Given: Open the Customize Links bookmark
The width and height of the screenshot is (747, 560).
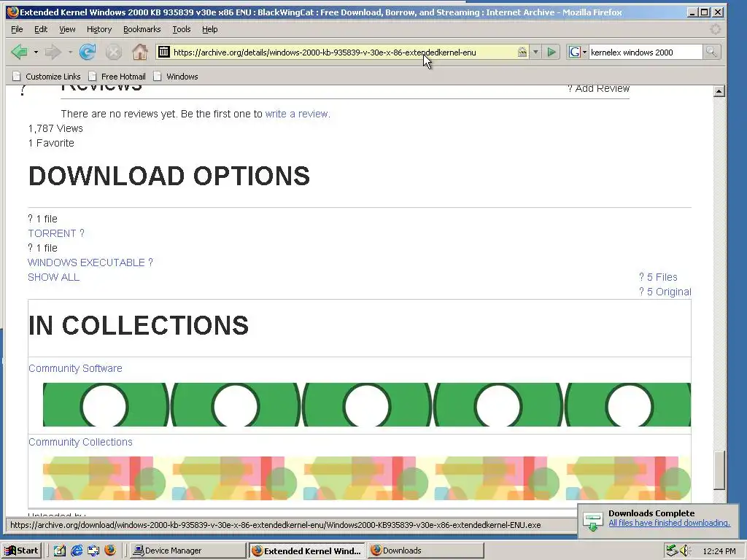Looking at the screenshot, I should pos(47,76).
